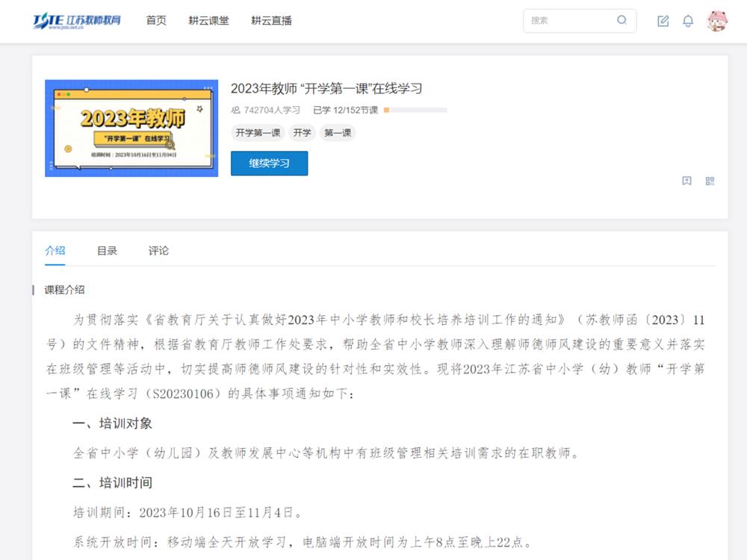Click the 开学 tag
747x560 pixels.
302,133
